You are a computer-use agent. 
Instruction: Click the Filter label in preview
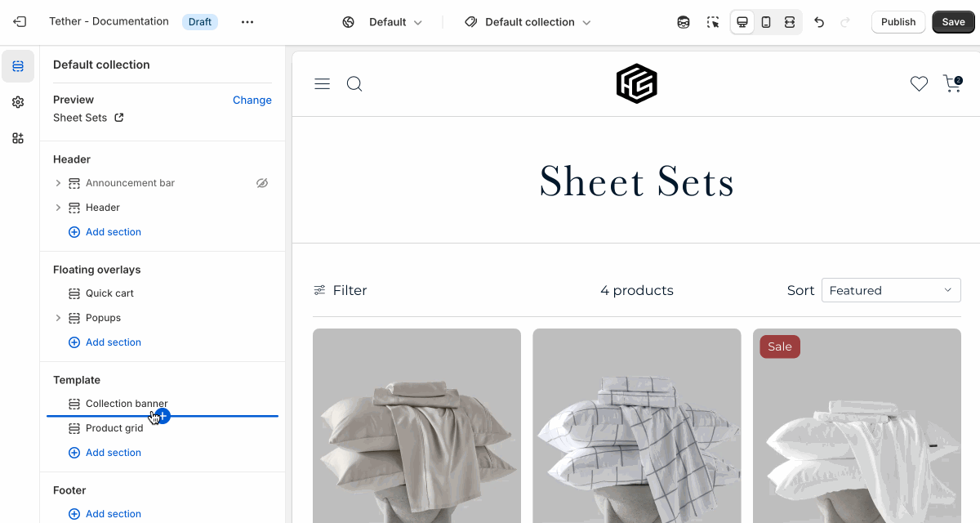click(x=350, y=290)
